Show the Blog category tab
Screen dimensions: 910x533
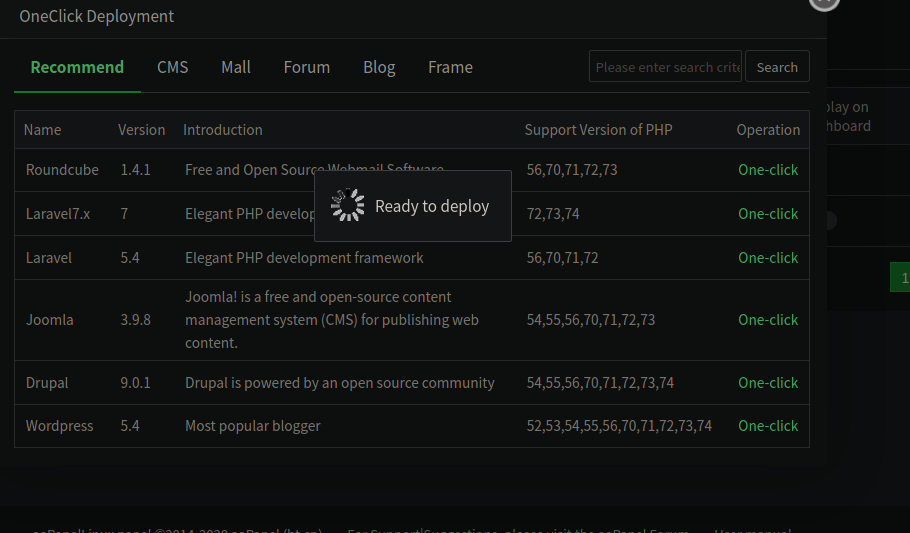[x=379, y=67]
